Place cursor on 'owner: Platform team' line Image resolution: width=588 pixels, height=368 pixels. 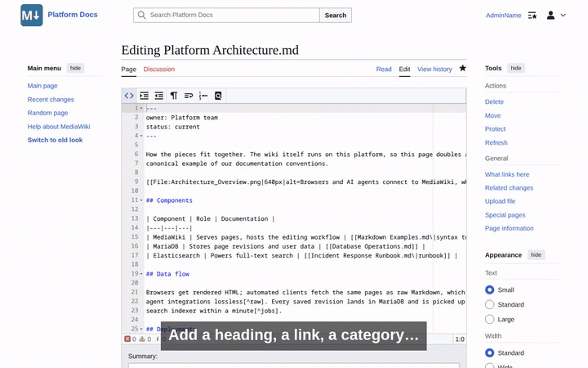(182, 118)
